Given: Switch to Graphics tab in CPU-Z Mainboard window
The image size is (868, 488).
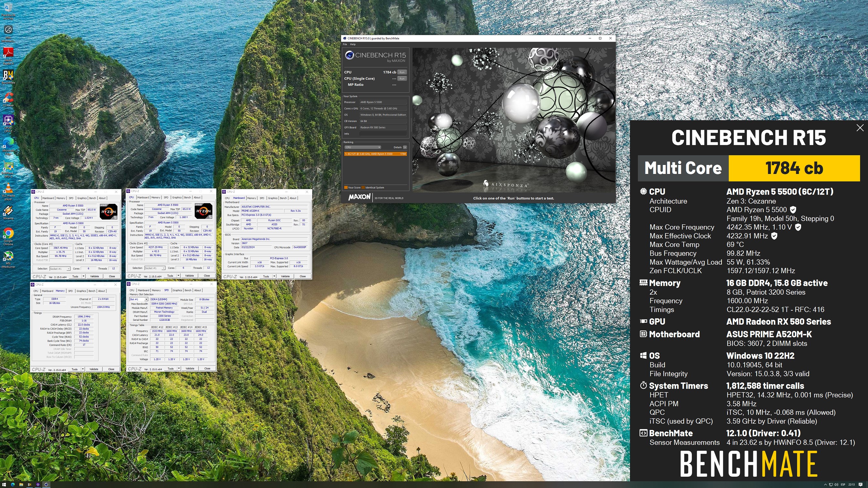Looking at the screenshot, I should click(x=273, y=198).
